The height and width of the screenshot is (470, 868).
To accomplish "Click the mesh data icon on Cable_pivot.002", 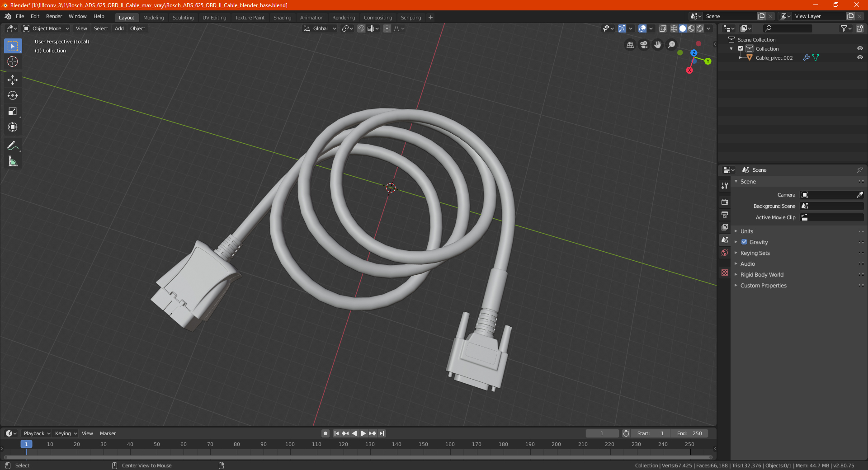I will (816, 57).
